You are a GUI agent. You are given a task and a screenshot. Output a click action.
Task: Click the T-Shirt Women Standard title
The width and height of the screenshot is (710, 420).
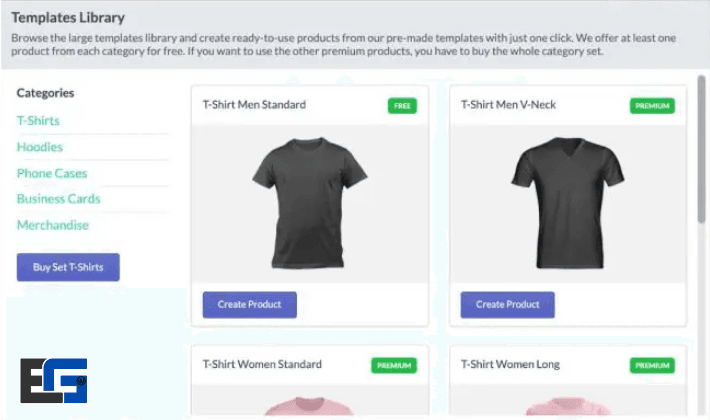click(262, 364)
